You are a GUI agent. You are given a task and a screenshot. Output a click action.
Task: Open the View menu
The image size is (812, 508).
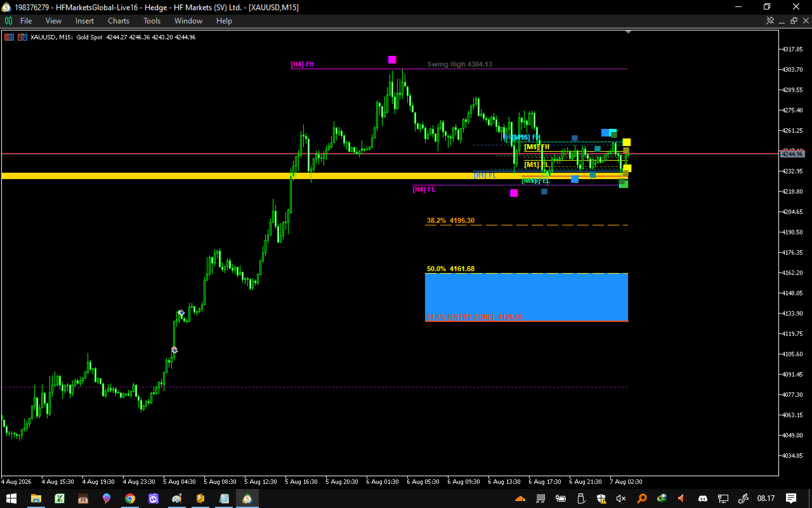click(53, 21)
